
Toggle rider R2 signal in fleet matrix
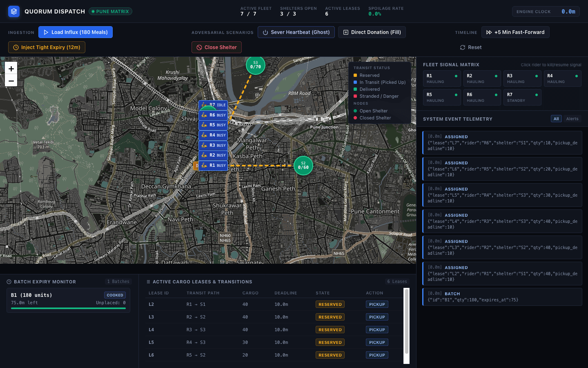[482, 79]
